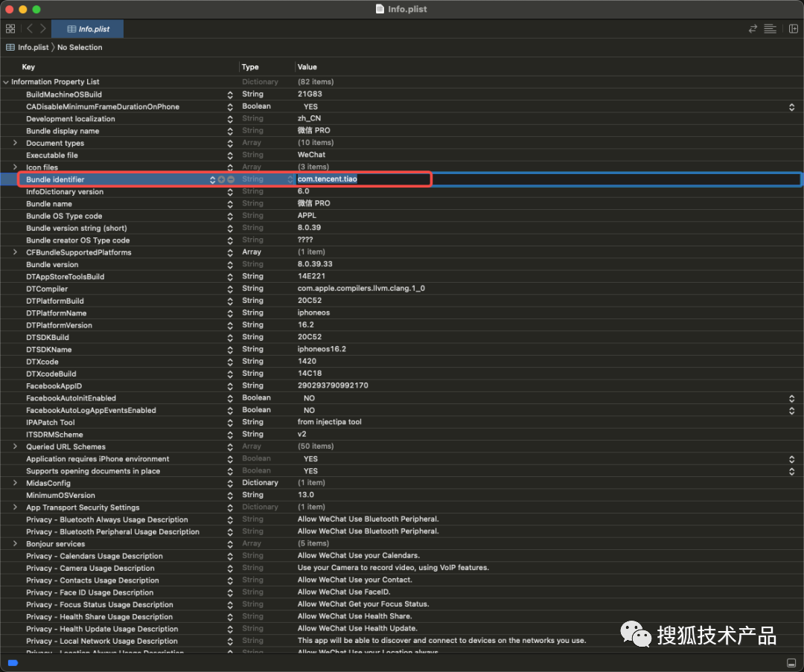The width and height of the screenshot is (804, 672).
Task: Toggle FacebookAutoInitEnabled boolean value stepper
Action: (791, 398)
